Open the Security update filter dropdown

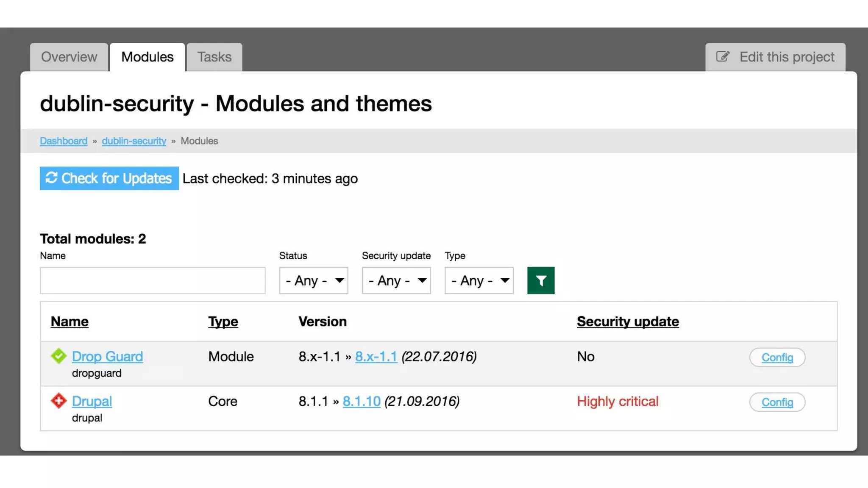tap(396, 280)
